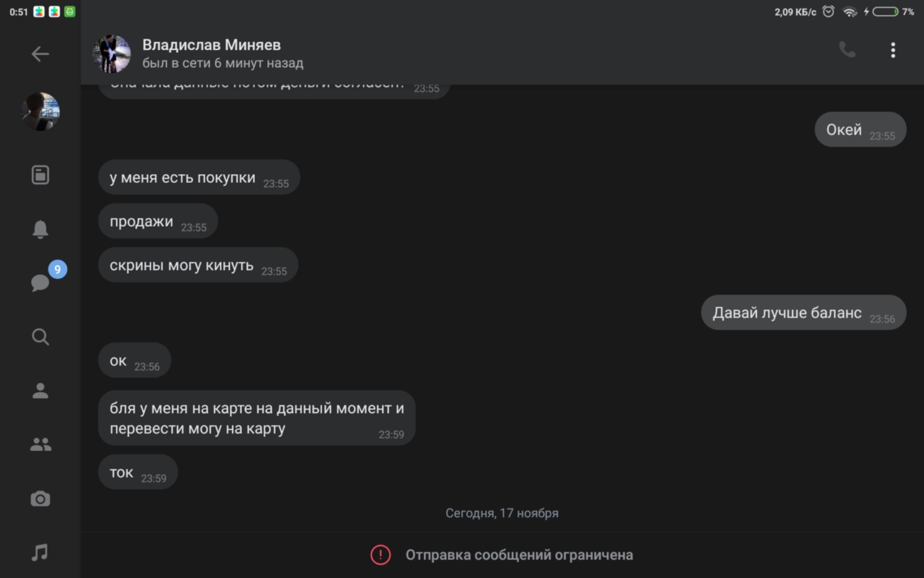
Task: Tap the alarm clock status bar icon
Action: pos(829,12)
